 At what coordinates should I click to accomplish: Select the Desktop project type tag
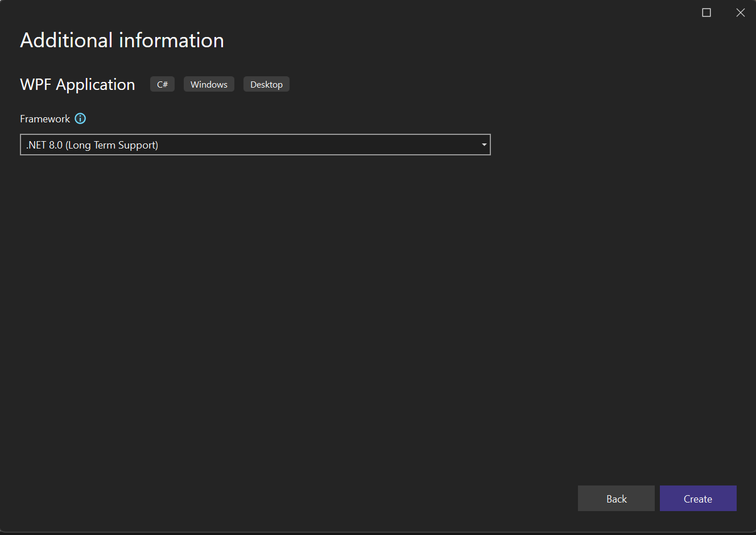click(x=266, y=84)
